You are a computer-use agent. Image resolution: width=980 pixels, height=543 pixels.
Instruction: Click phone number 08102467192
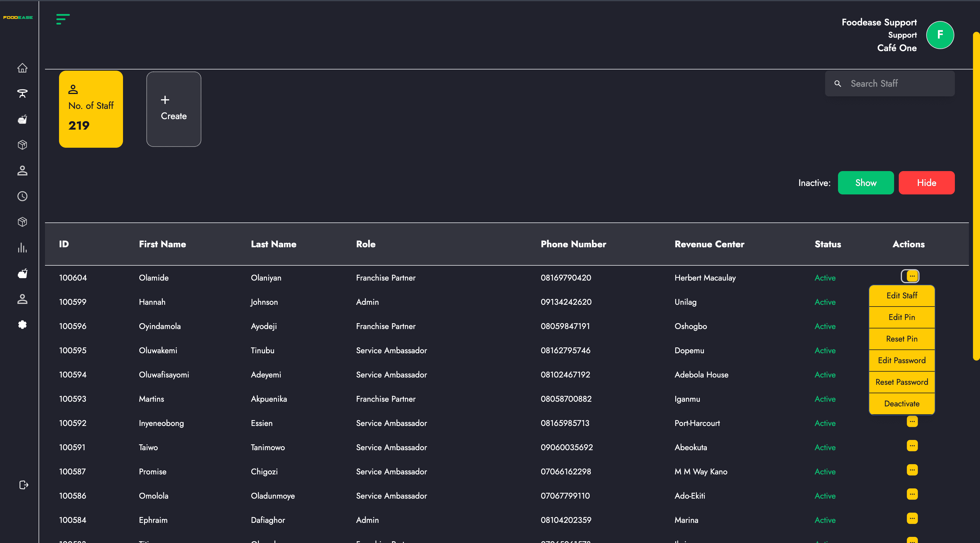click(x=565, y=375)
